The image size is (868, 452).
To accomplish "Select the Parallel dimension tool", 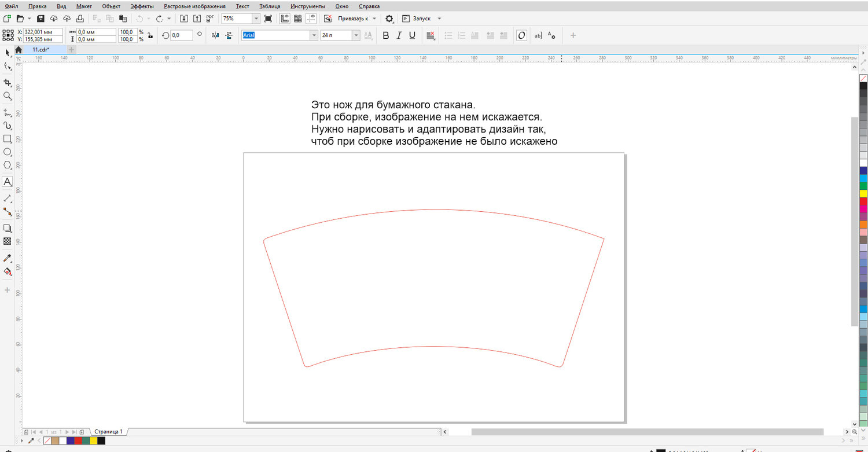I will (8, 199).
